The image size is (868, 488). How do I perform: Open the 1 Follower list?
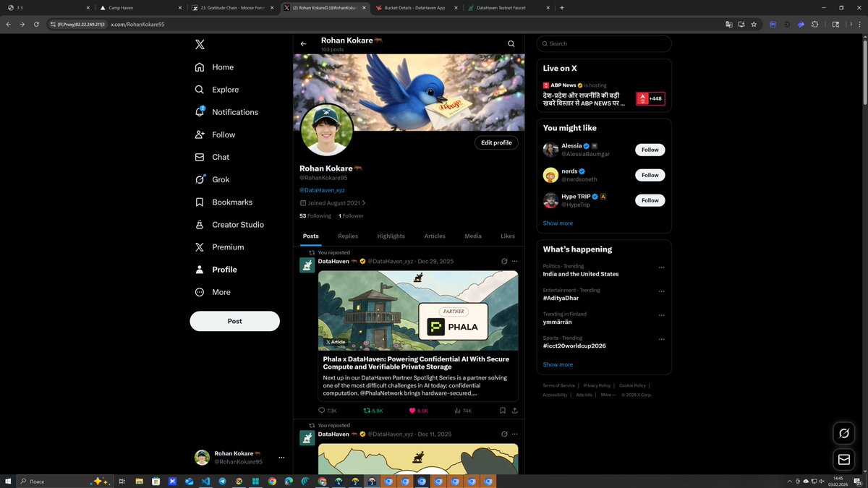tap(351, 215)
